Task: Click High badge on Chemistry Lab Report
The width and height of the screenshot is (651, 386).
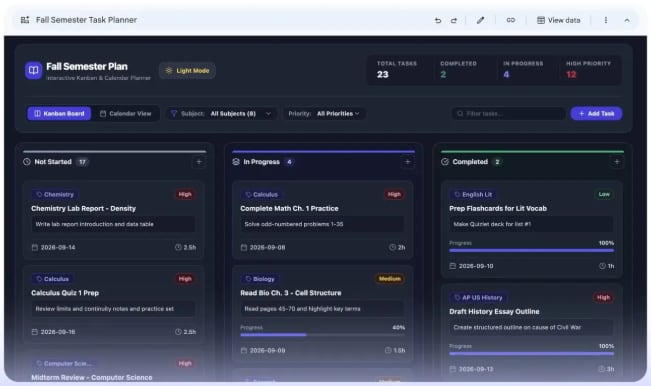Action: pyautogui.click(x=185, y=194)
